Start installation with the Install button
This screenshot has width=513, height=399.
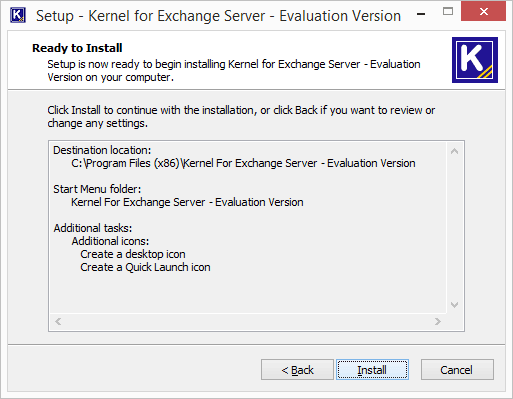point(372,370)
